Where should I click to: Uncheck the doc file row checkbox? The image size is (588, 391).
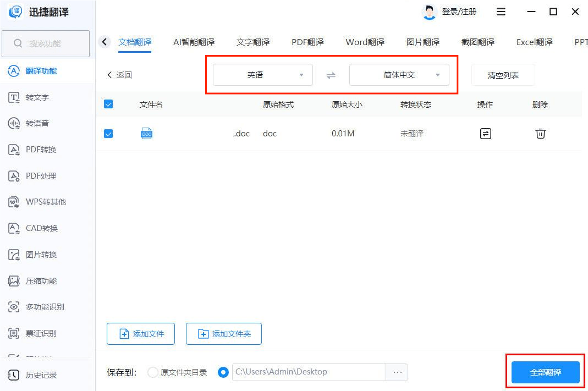tap(108, 134)
